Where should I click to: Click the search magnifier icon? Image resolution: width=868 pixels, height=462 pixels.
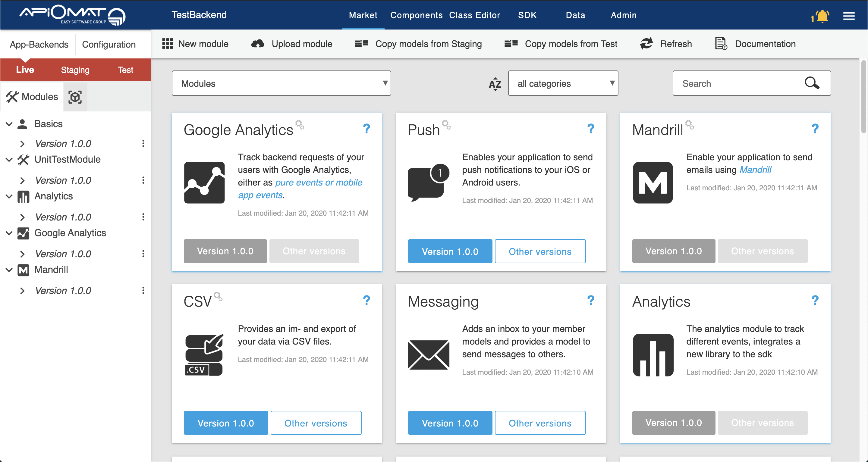pos(812,83)
